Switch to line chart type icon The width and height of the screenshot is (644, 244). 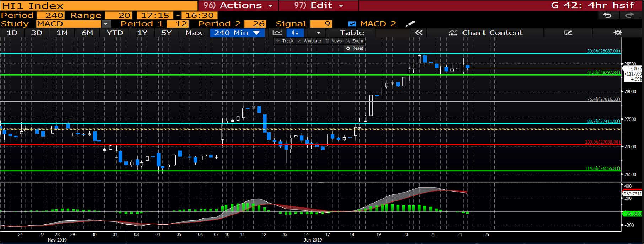point(277,33)
